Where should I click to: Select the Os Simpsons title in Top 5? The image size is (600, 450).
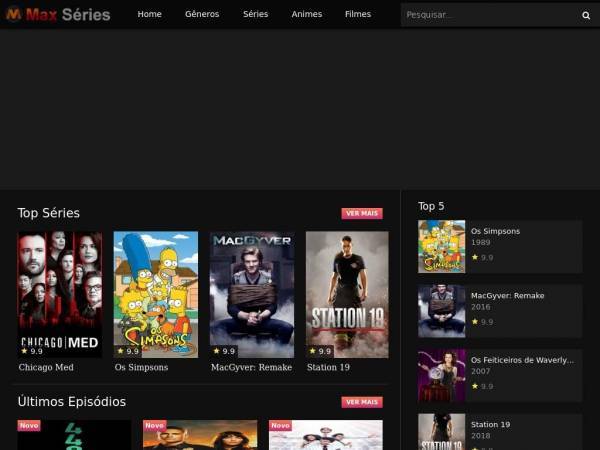click(x=495, y=231)
